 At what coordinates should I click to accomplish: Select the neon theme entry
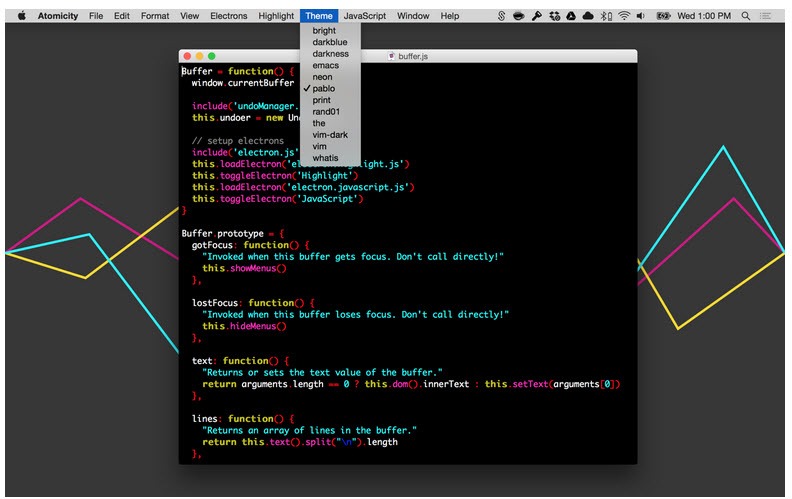coord(322,77)
